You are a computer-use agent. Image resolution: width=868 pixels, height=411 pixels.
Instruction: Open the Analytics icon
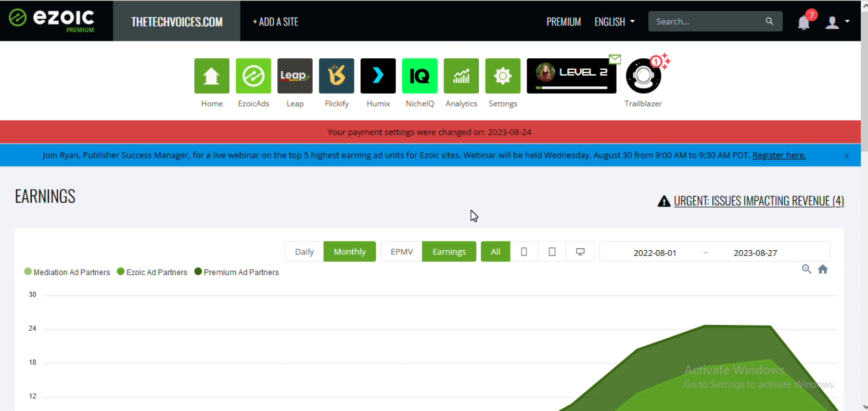tap(462, 76)
